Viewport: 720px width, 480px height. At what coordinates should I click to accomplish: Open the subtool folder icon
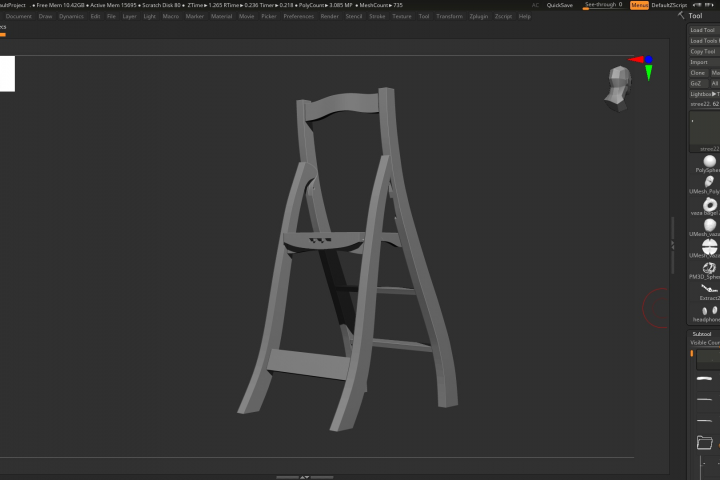tap(704, 442)
